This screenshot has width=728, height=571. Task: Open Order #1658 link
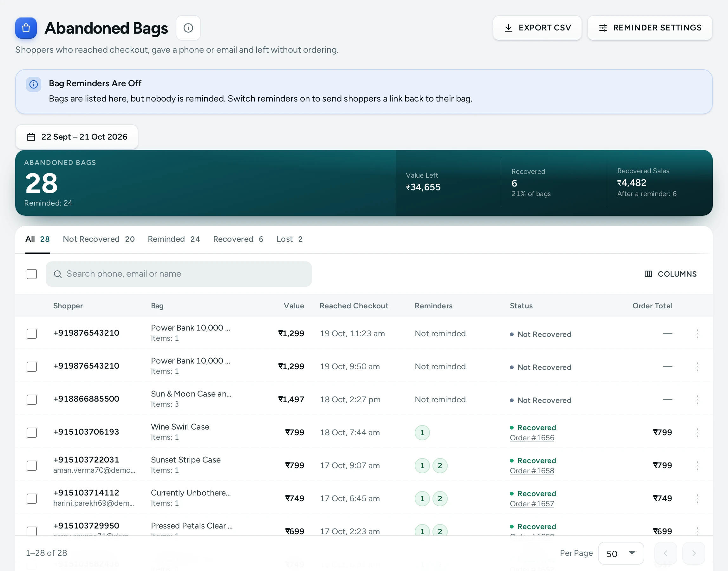tap(532, 471)
